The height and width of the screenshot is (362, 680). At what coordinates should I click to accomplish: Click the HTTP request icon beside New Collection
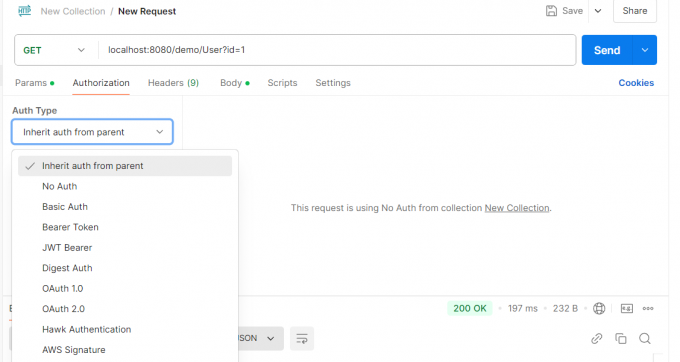pyautogui.click(x=25, y=10)
